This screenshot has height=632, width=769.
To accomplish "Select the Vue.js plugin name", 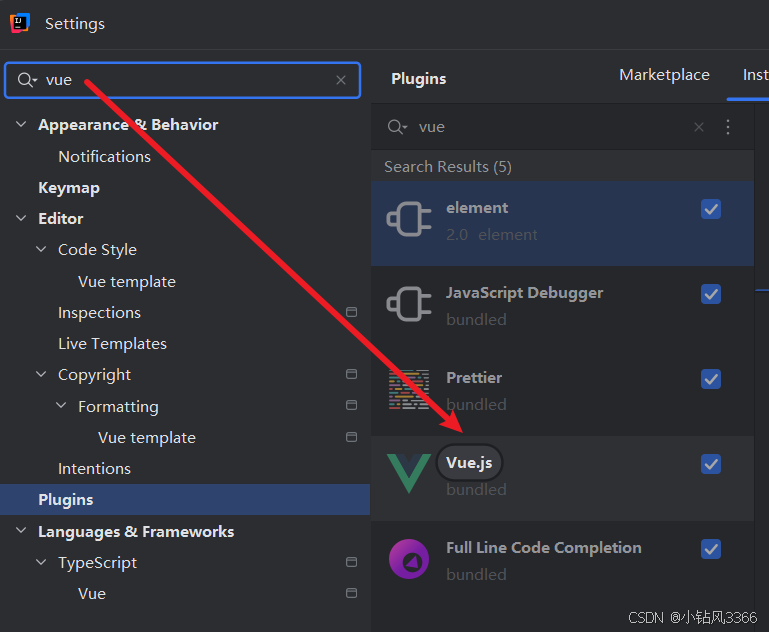I will click(x=469, y=462).
